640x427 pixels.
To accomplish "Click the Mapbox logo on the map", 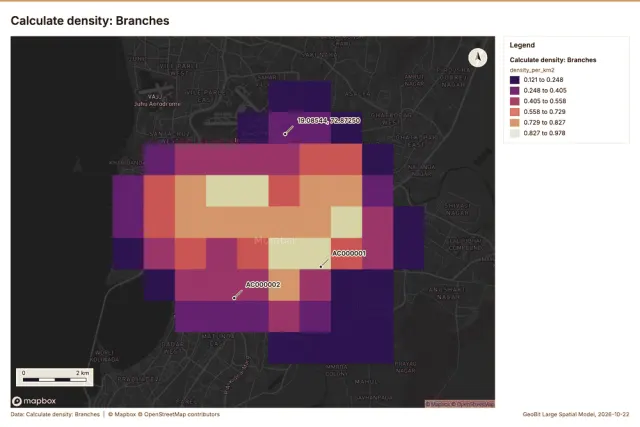I will [x=34, y=401].
